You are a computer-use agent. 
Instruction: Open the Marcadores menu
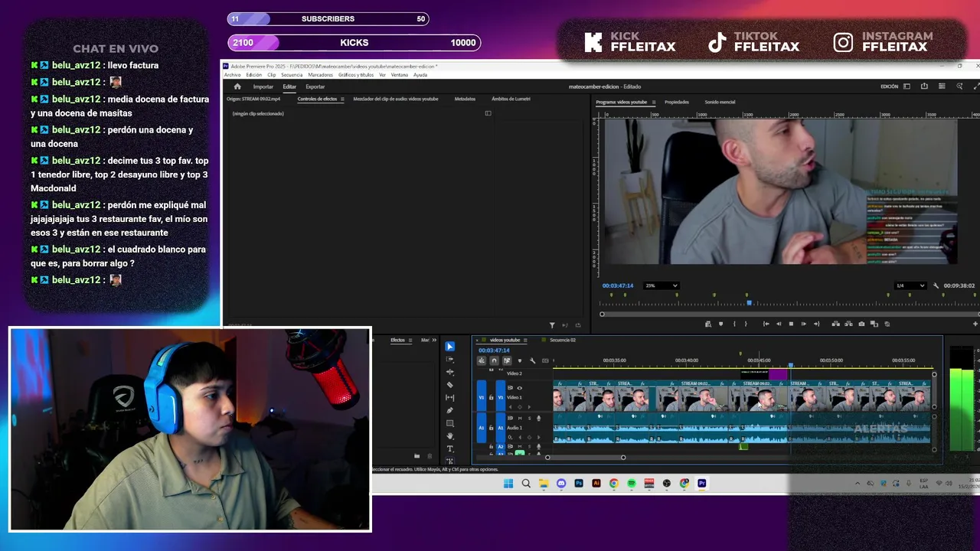pyautogui.click(x=321, y=75)
